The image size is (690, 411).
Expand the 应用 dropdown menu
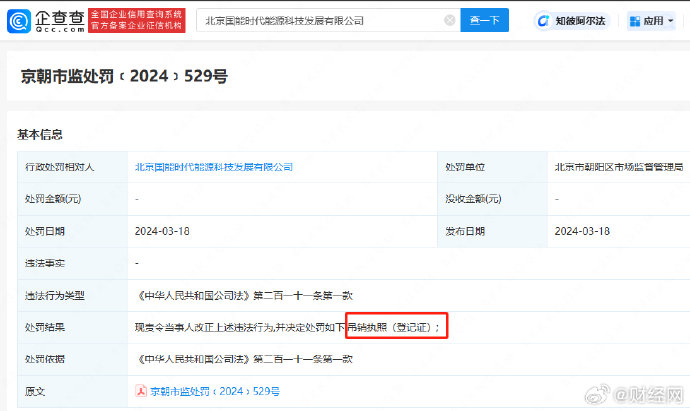click(x=671, y=21)
